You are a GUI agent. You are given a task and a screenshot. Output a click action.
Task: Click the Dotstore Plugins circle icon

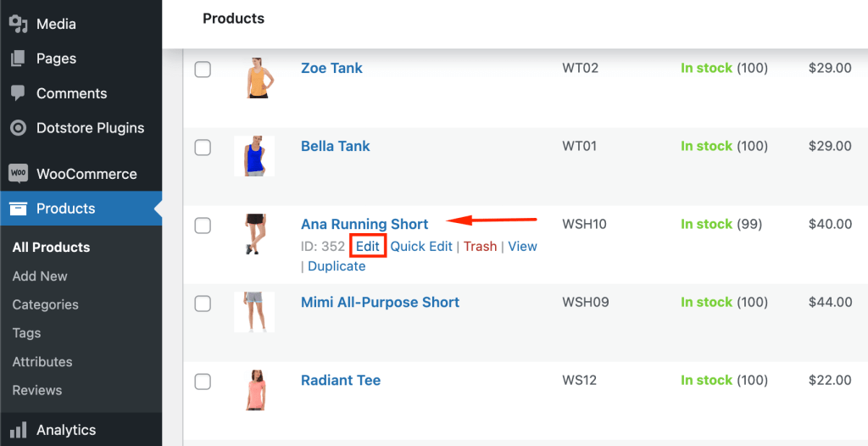pos(19,128)
